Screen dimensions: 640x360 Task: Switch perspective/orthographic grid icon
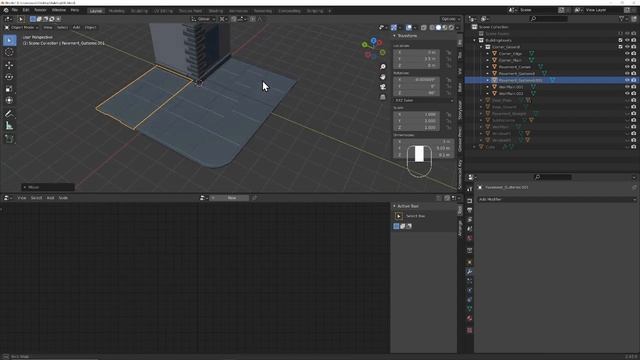coord(382,97)
